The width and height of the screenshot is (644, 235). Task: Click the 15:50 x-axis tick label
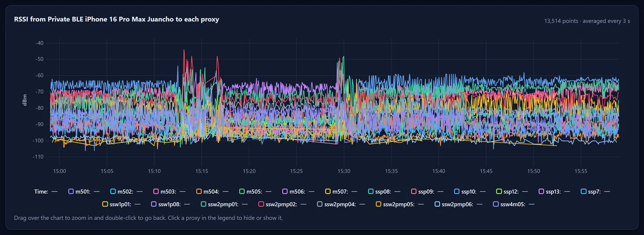[534, 171]
